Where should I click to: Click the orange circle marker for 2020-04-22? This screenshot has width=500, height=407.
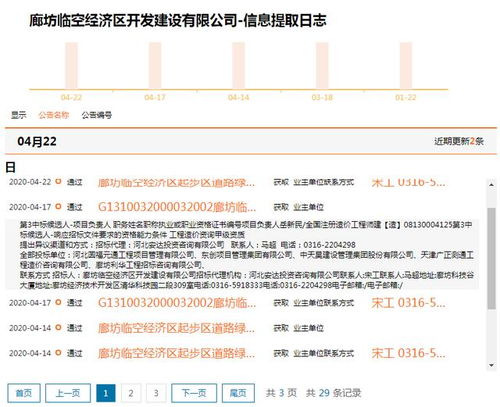click(x=58, y=182)
